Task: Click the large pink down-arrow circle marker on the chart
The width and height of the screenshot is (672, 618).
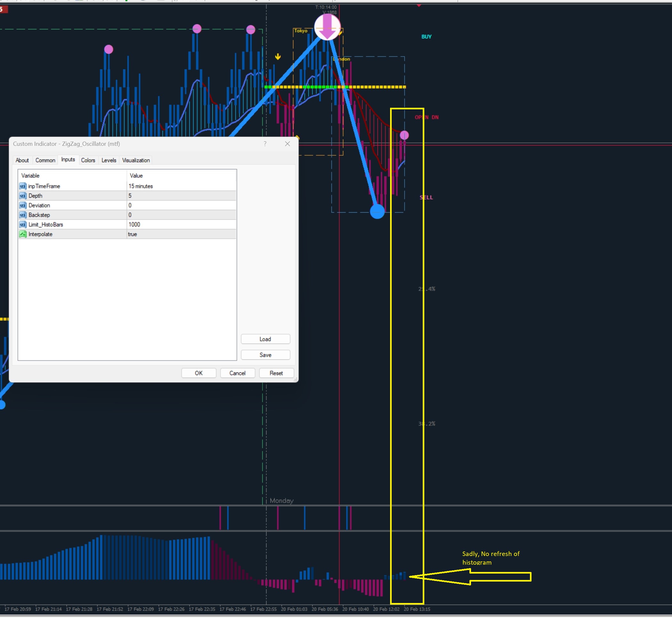Action: coord(327,27)
